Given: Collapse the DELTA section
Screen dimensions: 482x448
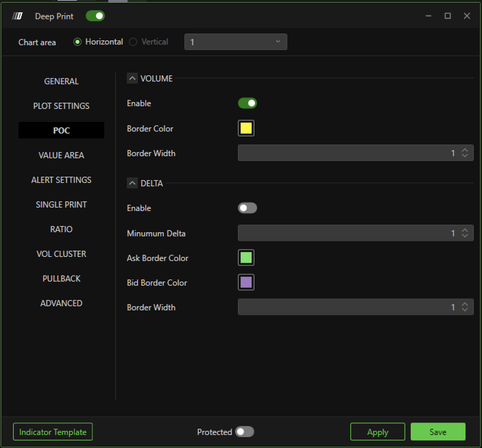Looking at the screenshot, I should pyautogui.click(x=132, y=183).
